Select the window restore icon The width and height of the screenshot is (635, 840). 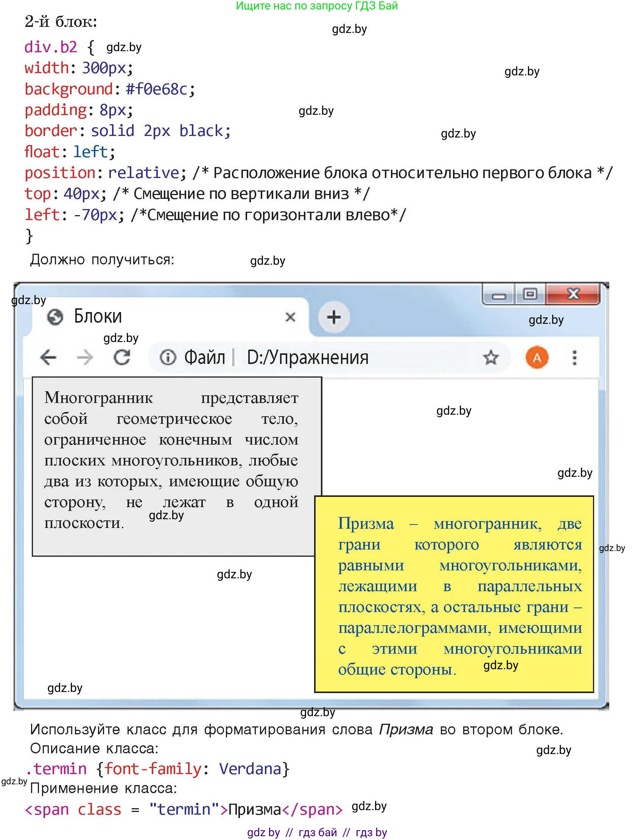(529, 294)
